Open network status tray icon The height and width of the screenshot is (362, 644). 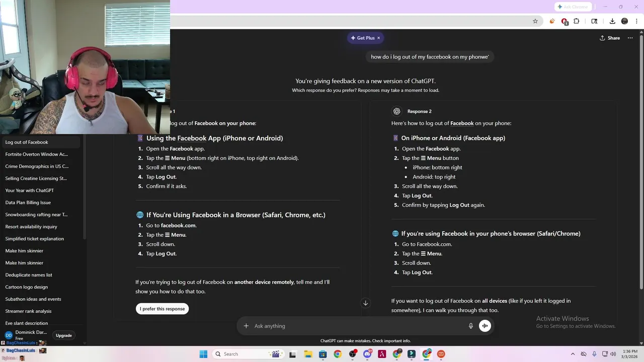pos(604,354)
